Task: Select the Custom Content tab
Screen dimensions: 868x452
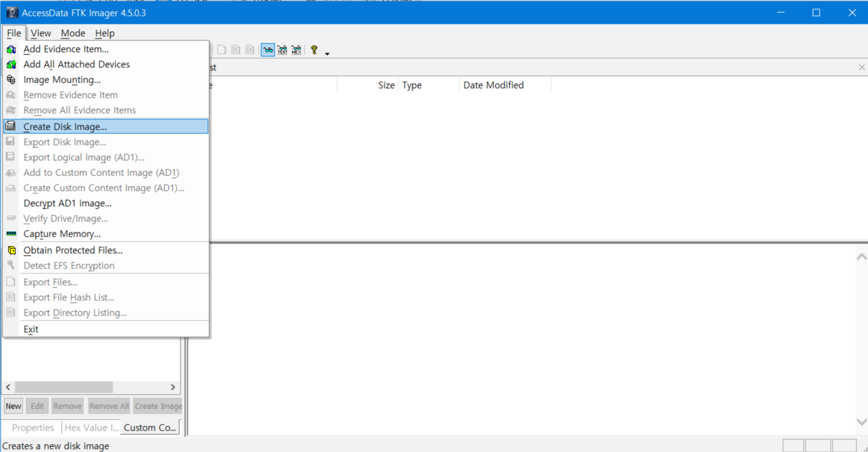Action: [x=150, y=428]
